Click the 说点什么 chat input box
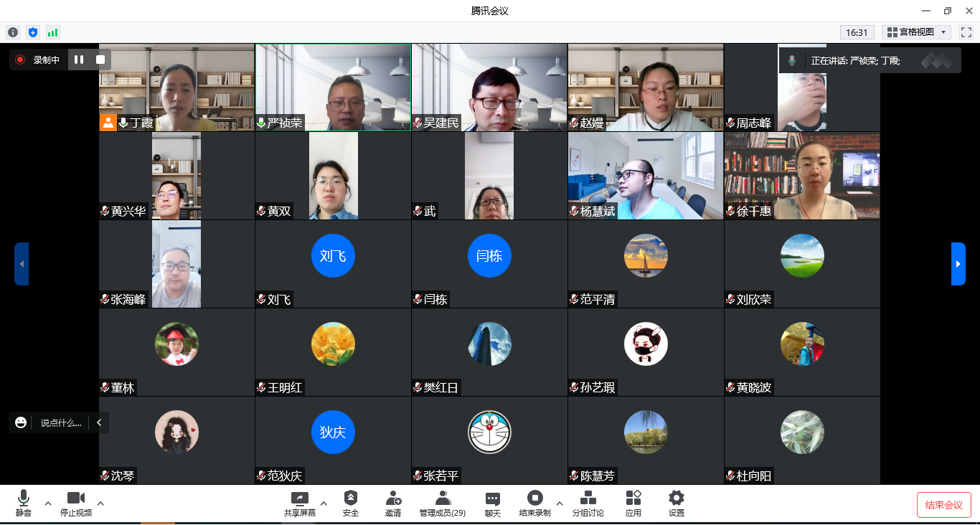This screenshot has height=525, width=980. coord(60,422)
